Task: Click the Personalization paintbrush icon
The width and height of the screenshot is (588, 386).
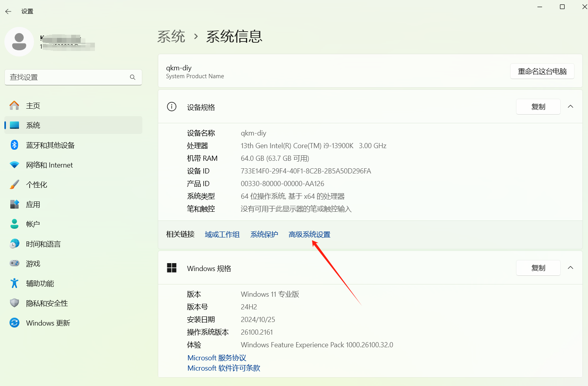Action: coord(14,185)
